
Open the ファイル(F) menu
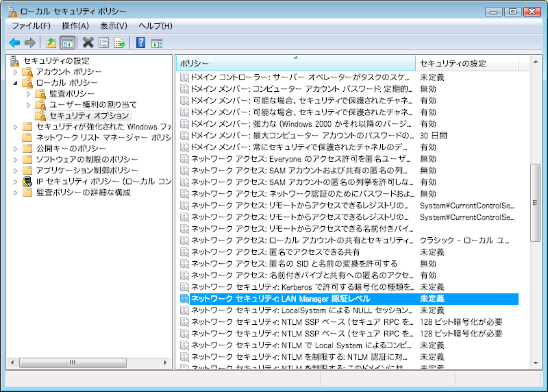click(x=31, y=25)
